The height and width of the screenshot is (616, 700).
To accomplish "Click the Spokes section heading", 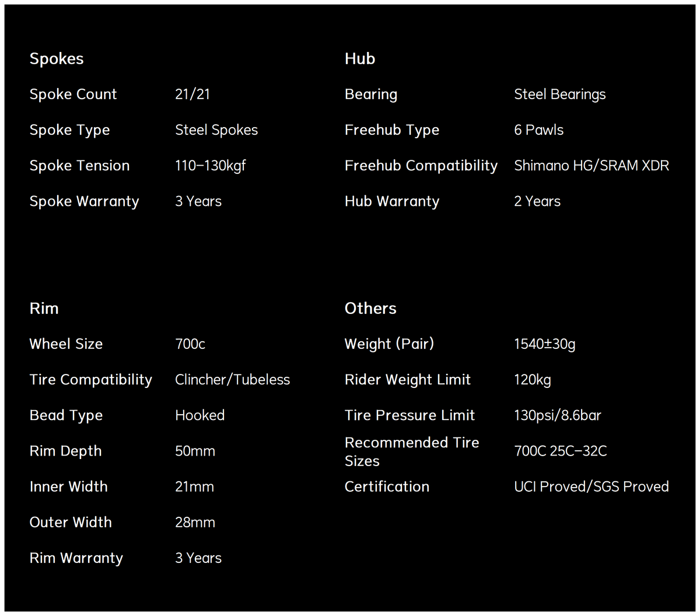I will pos(57,59).
